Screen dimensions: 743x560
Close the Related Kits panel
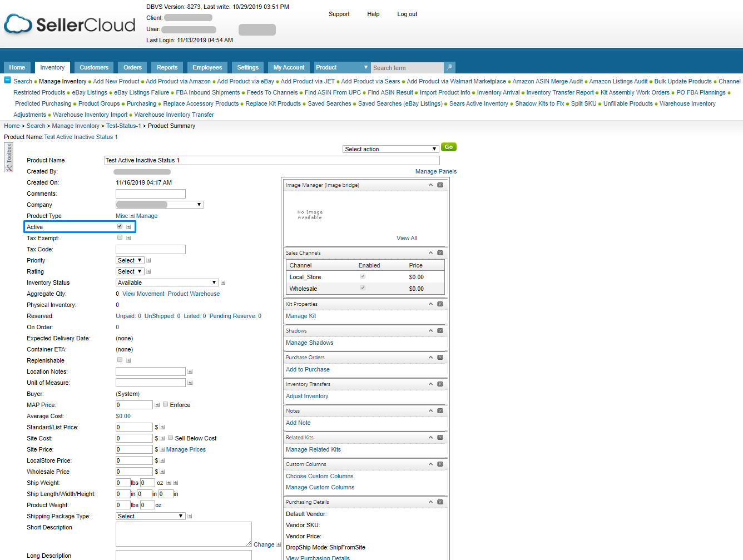click(x=440, y=438)
